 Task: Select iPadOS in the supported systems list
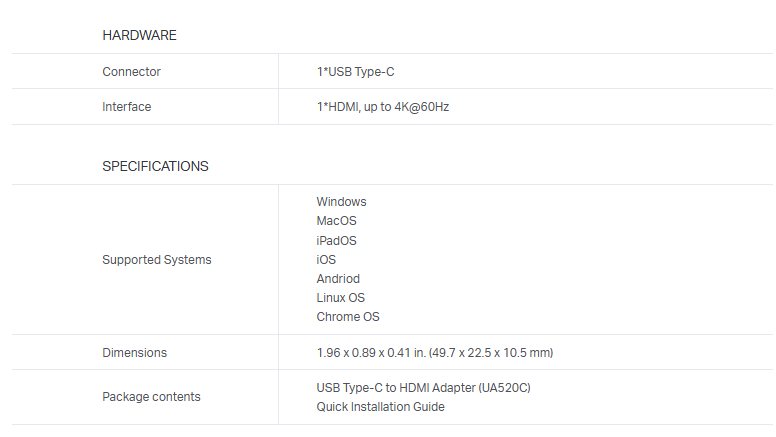(x=336, y=241)
